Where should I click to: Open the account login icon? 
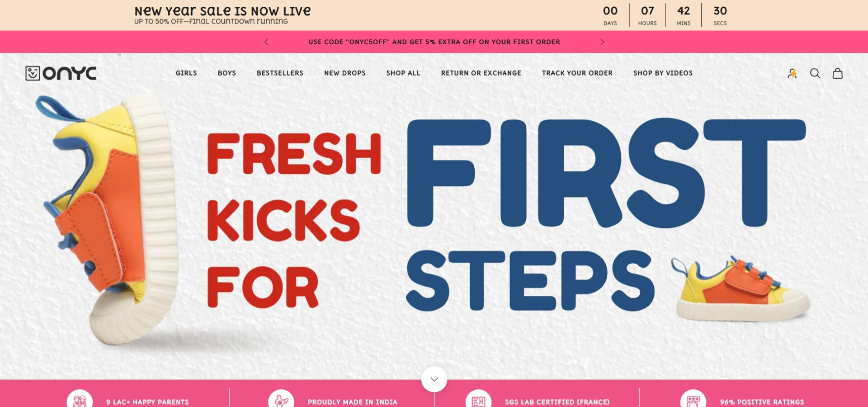coord(792,73)
